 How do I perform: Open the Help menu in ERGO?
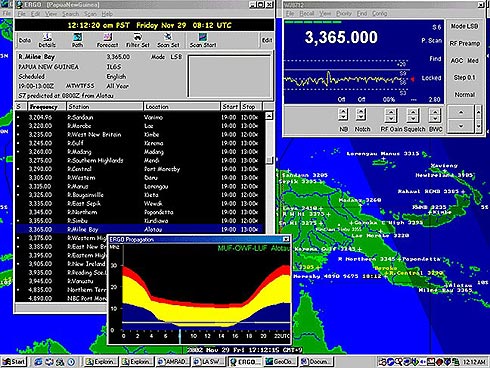point(107,14)
